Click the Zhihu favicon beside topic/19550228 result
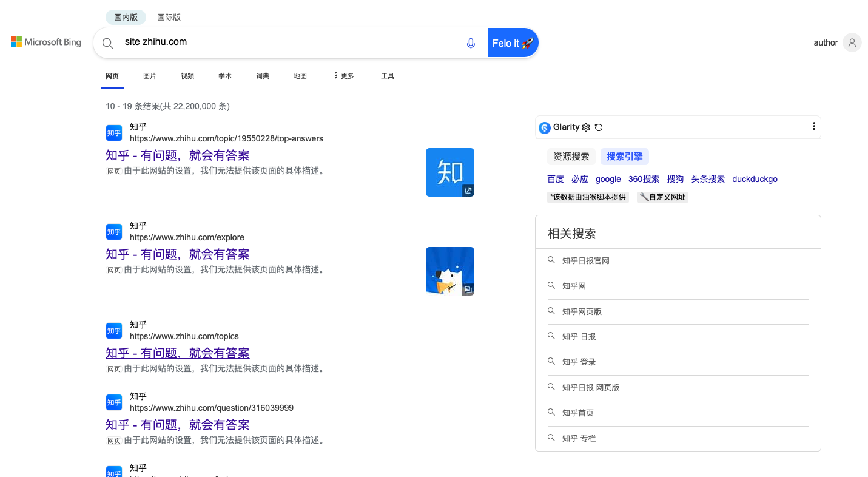The width and height of the screenshot is (868, 477). click(114, 133)
